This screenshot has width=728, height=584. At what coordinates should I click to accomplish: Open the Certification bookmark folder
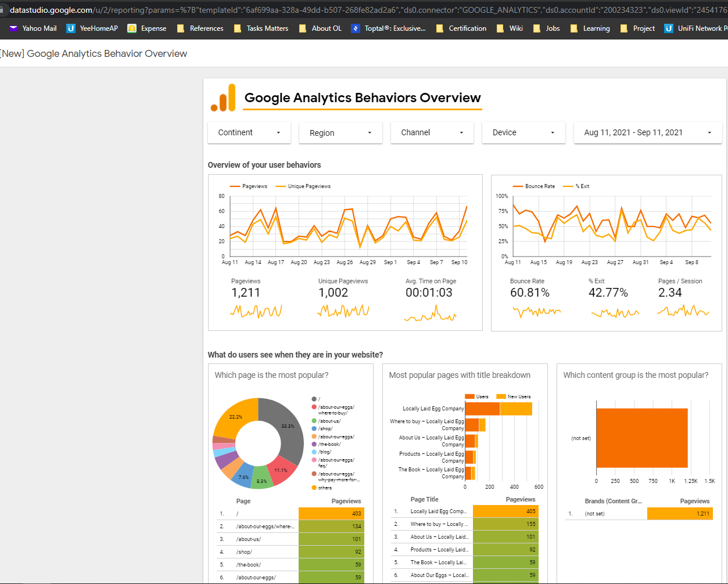[x=461, y=28]
